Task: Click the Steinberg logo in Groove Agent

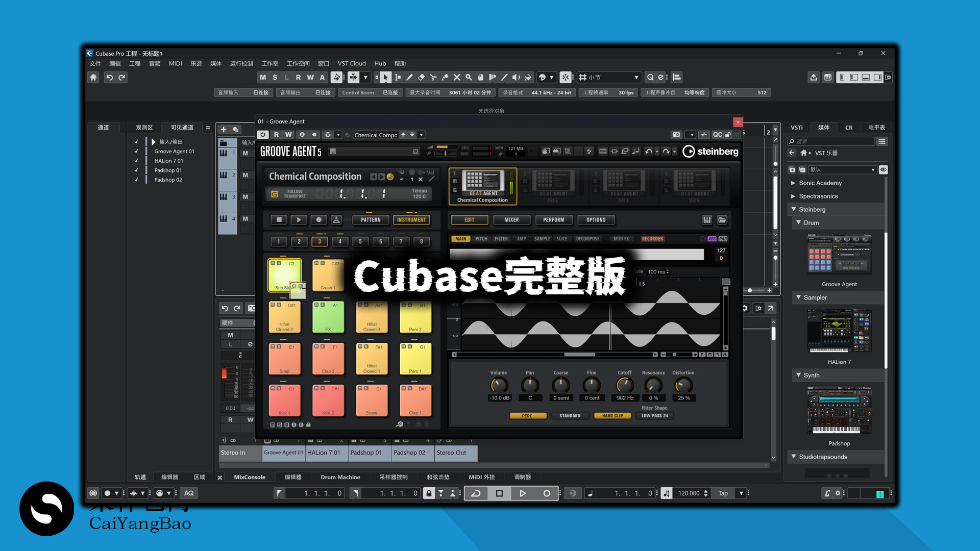Action: coord(710,152)
